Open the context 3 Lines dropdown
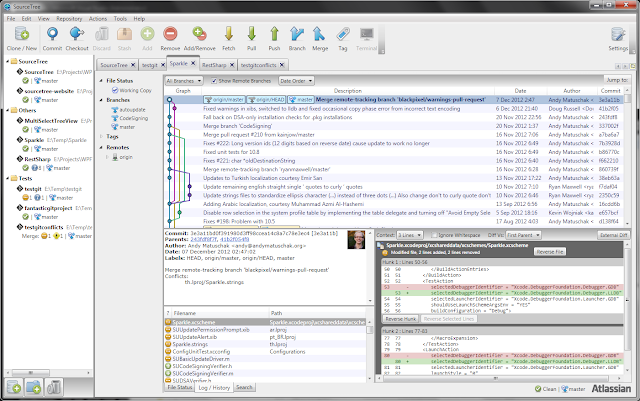 pos(409,235)
